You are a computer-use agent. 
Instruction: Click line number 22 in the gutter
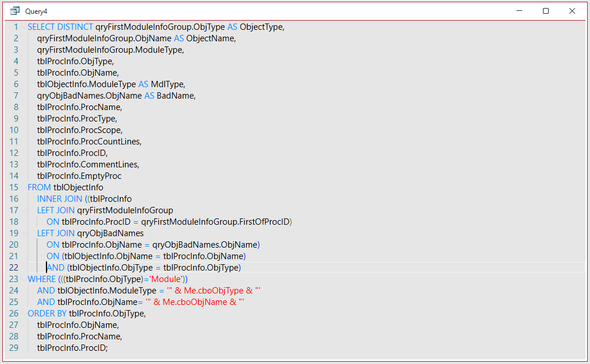pyautogui.click(x=14, y=268)
